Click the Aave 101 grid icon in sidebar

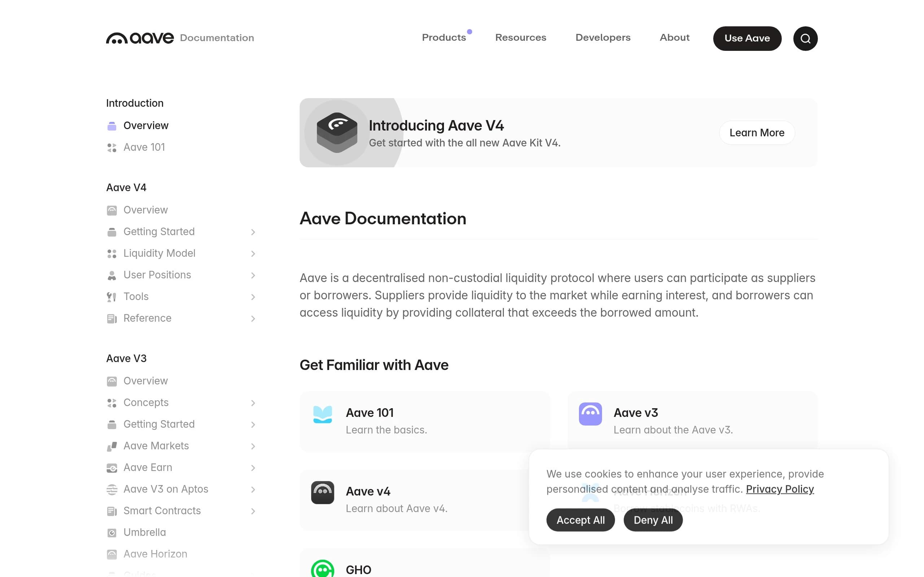[x=112, y=148]
